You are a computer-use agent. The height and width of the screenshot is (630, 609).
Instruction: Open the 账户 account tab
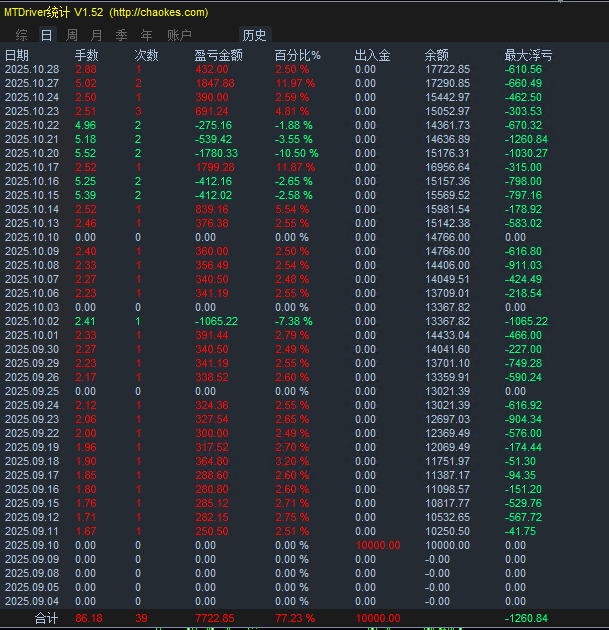click(179, 35)
